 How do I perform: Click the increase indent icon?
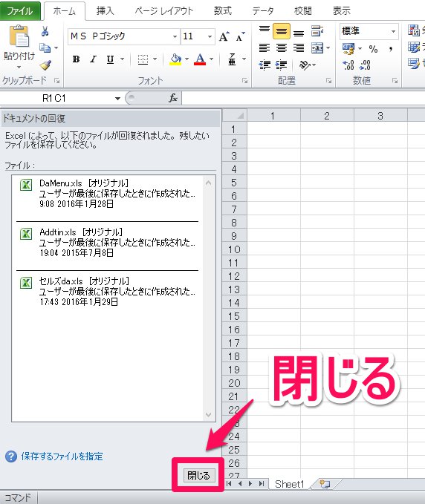click(281, 65)
